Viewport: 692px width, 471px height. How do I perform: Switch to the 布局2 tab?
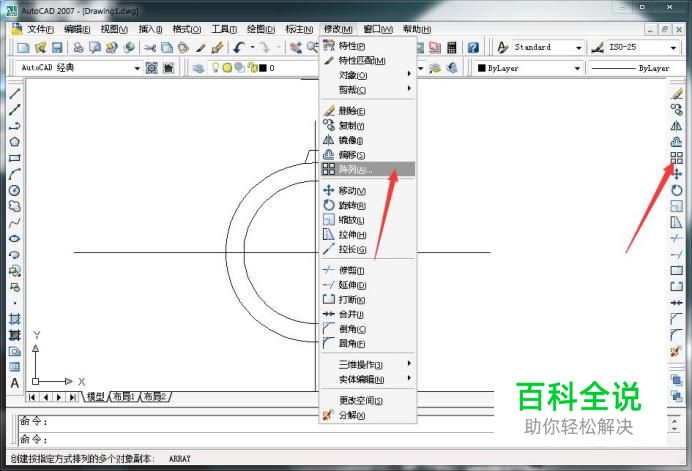coord(155,396)
